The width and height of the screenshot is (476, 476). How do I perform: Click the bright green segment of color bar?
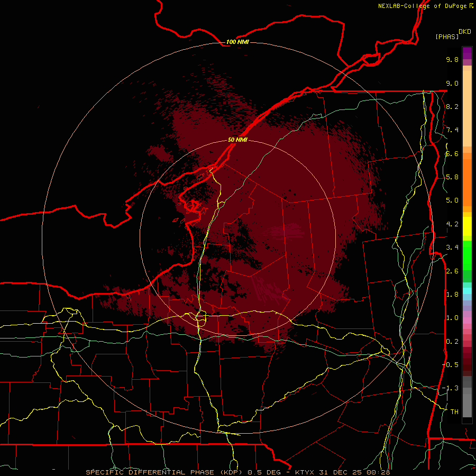467,255
